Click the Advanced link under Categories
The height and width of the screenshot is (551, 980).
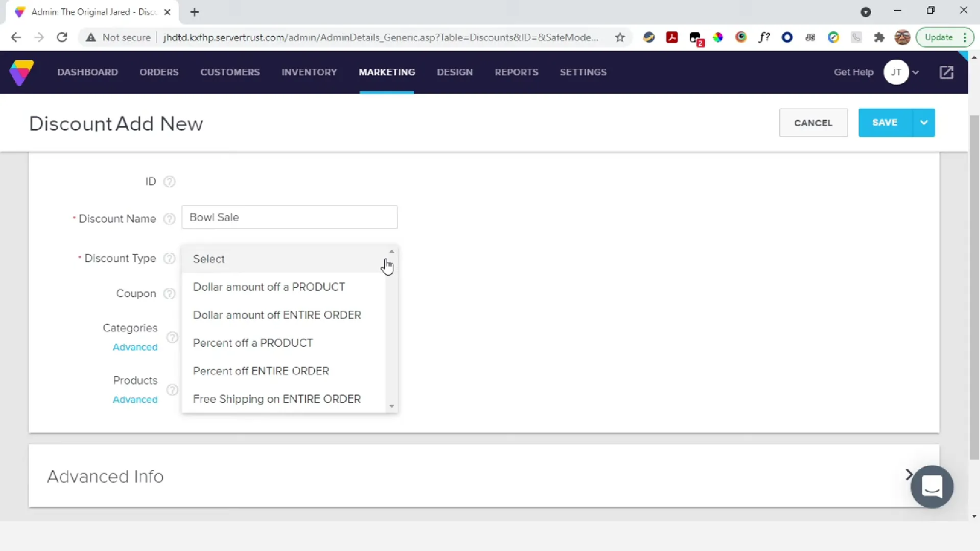click(135, 347)
